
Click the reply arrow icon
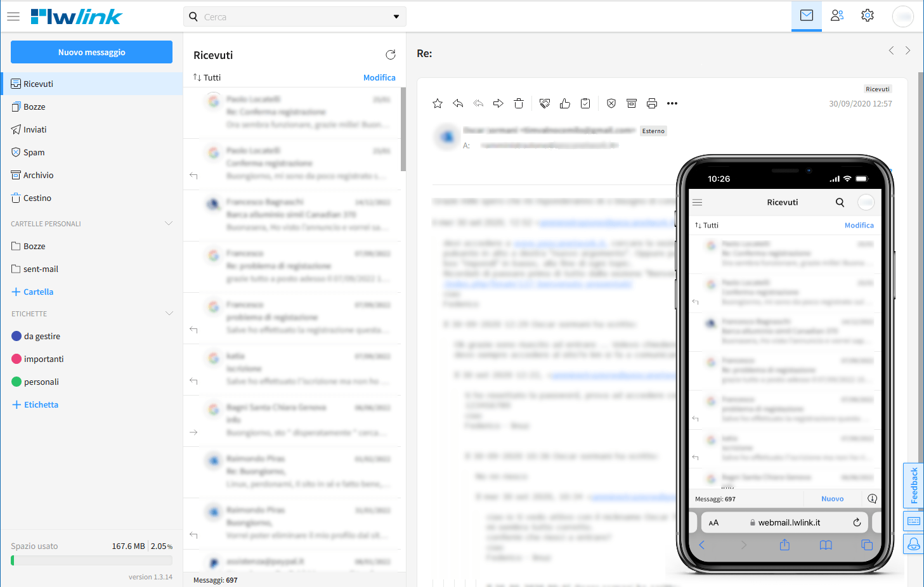(458, 103)
